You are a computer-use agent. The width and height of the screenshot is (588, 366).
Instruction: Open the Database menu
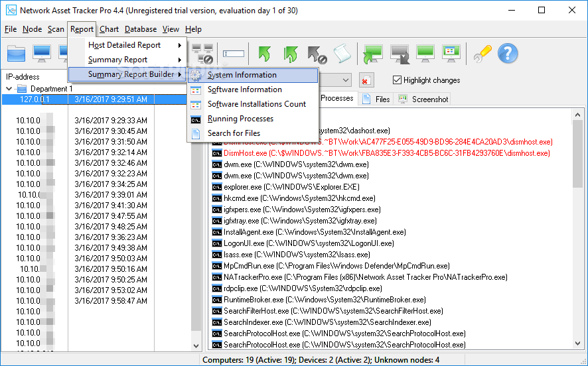(141, 29)
